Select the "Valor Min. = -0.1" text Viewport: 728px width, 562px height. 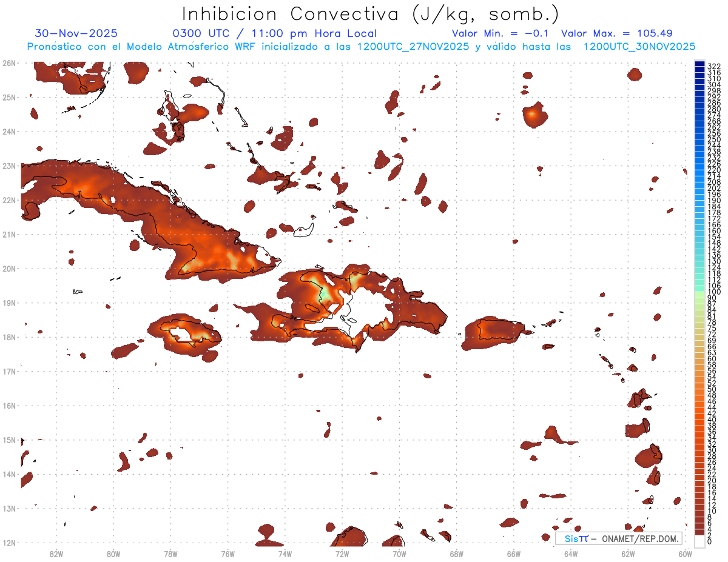pyautogui.click(x=500, y=33)
